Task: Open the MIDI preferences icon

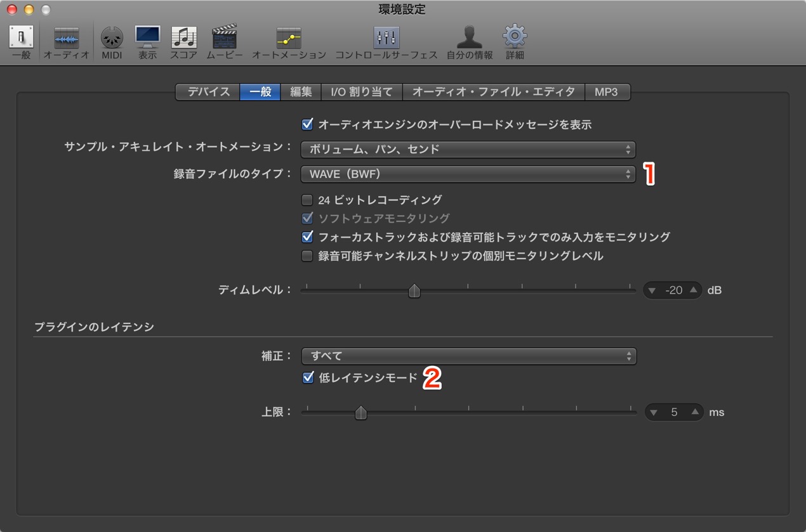Action: coord(112,37)
